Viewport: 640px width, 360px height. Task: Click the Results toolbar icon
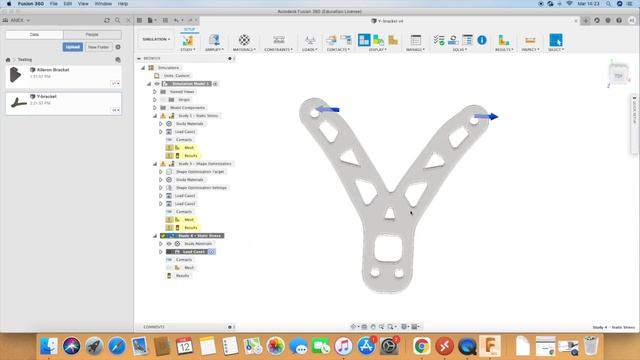[504, 40]
